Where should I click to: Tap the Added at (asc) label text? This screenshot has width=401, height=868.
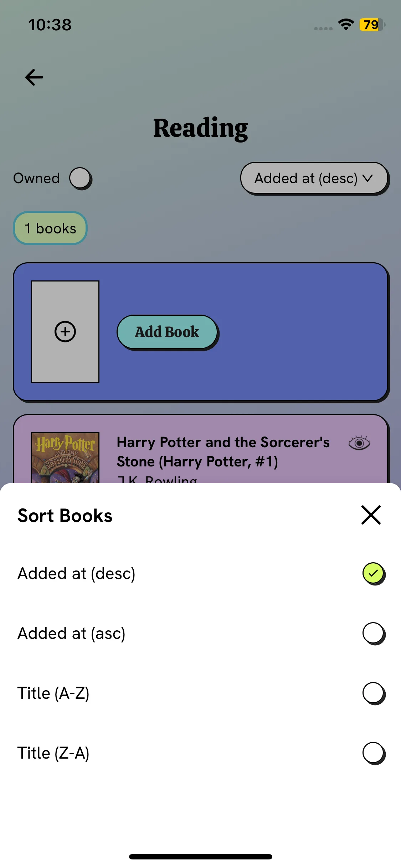coord(71,634)
